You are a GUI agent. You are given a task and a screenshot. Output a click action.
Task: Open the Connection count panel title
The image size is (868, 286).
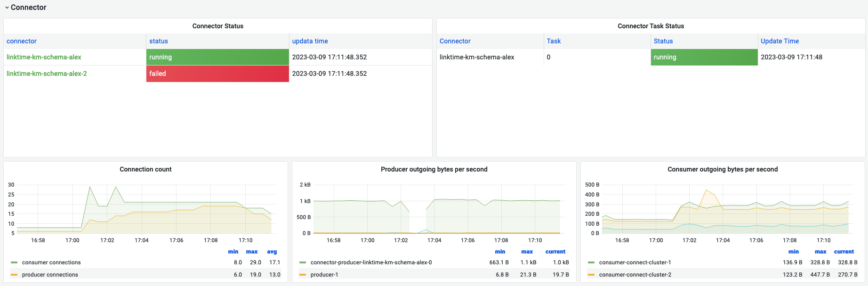coord(145,169)
